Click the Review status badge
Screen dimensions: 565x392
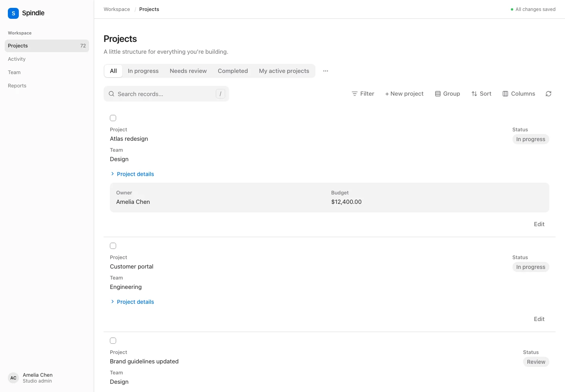point(536,362)
